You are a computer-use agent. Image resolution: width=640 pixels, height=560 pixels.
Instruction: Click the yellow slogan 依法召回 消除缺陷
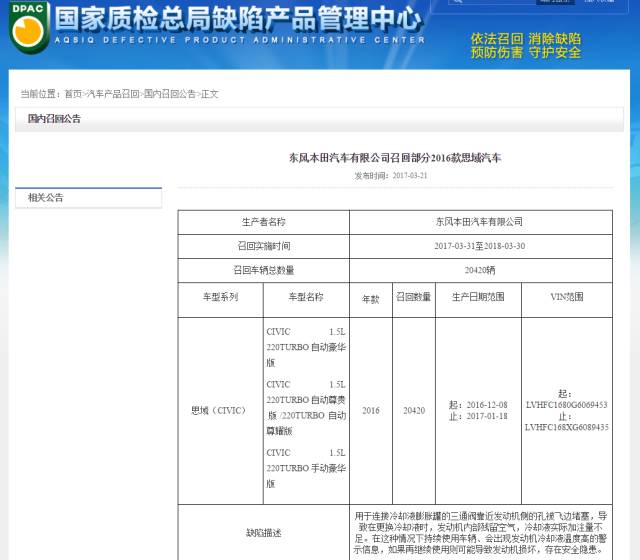(x=526, y=39)
